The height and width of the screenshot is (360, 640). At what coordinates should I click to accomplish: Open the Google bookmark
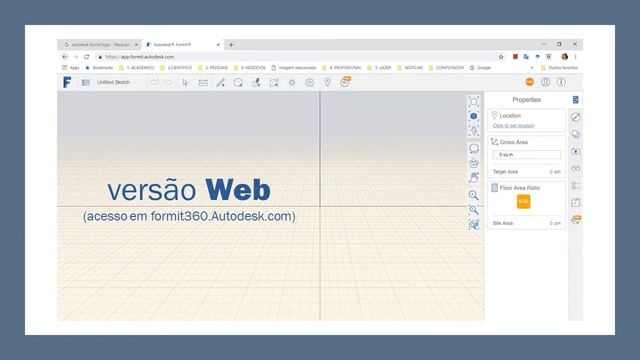pos(480,68)
